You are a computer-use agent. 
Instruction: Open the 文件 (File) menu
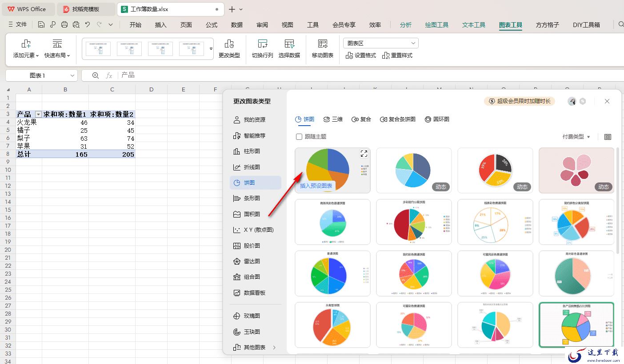[x=18, y=25]
